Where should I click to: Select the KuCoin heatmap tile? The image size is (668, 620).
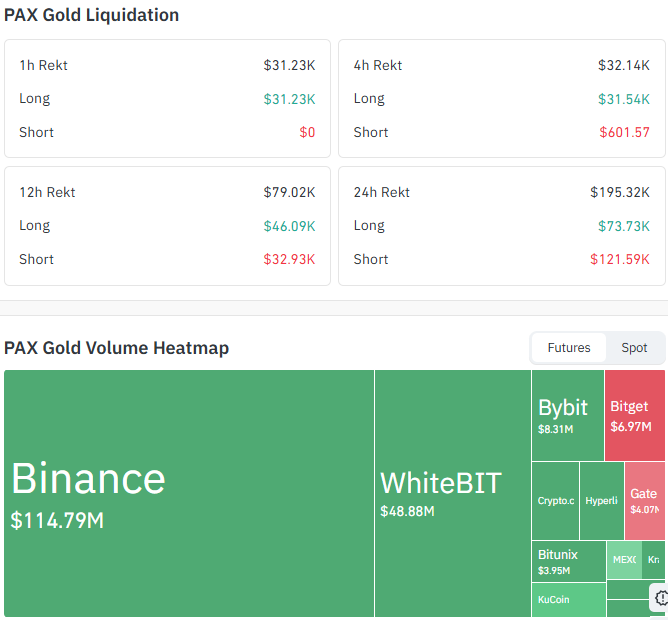pos(569,600)
